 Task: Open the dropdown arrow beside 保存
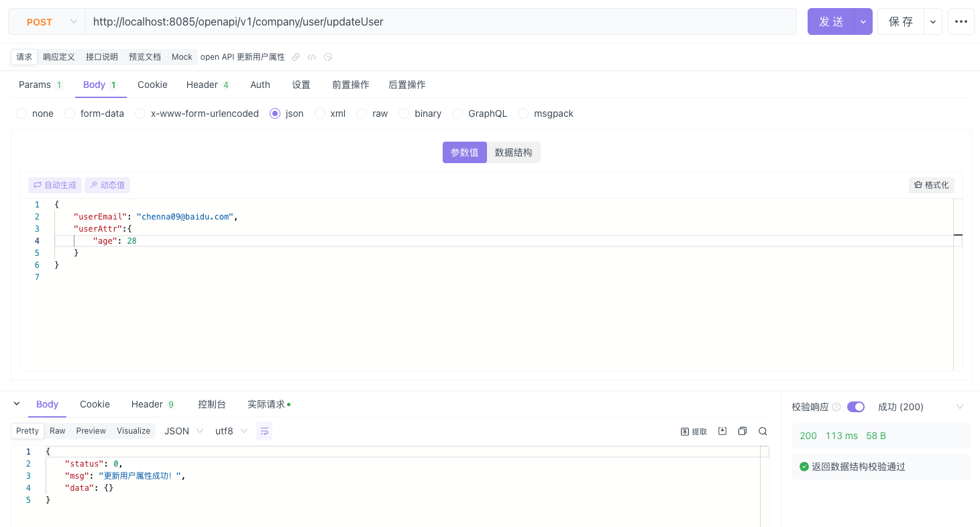[933, 21]
